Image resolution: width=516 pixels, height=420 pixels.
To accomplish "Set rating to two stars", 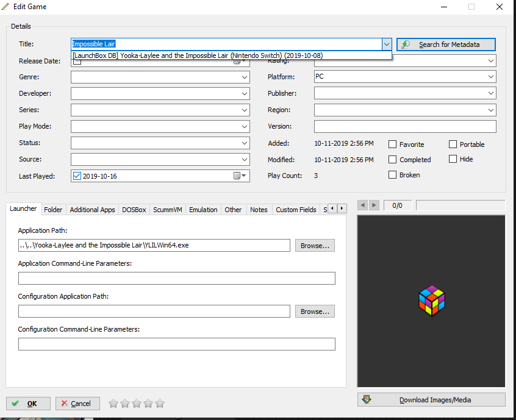I will [x=125, y=403].
